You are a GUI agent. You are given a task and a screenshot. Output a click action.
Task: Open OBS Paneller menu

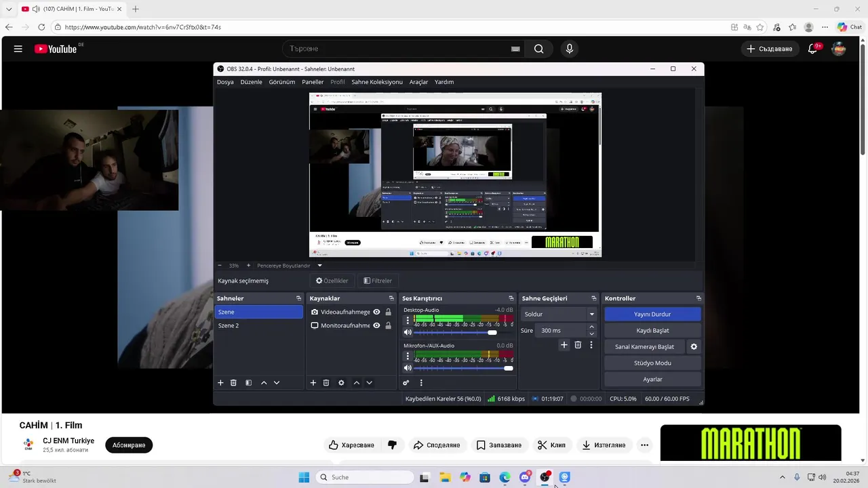[x=313, y=82]
